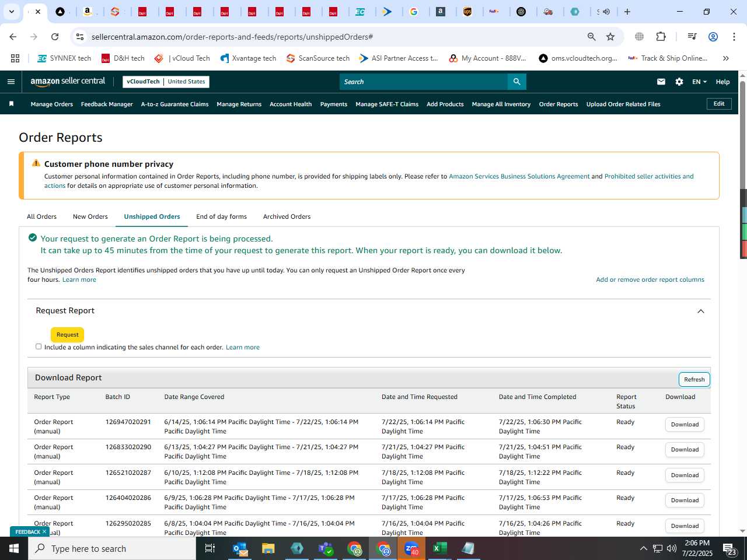The width and height of the screenshot is (747, 560).
Task: Click the yellow Request button
Action: (x=68, y=335)
